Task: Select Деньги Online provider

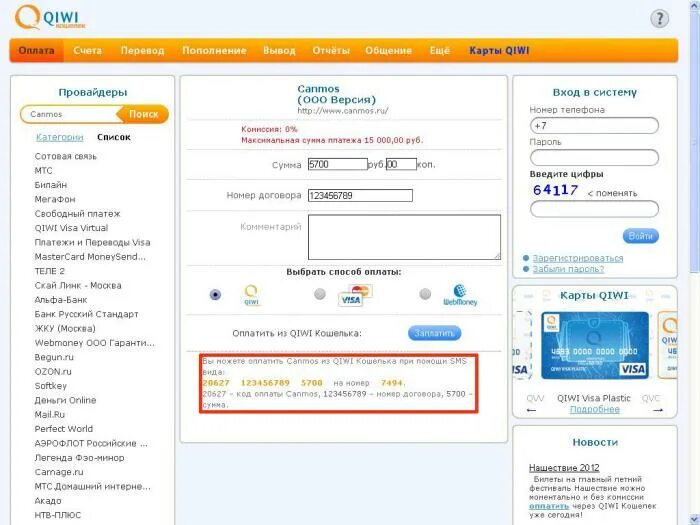Action: pos(65,400)
